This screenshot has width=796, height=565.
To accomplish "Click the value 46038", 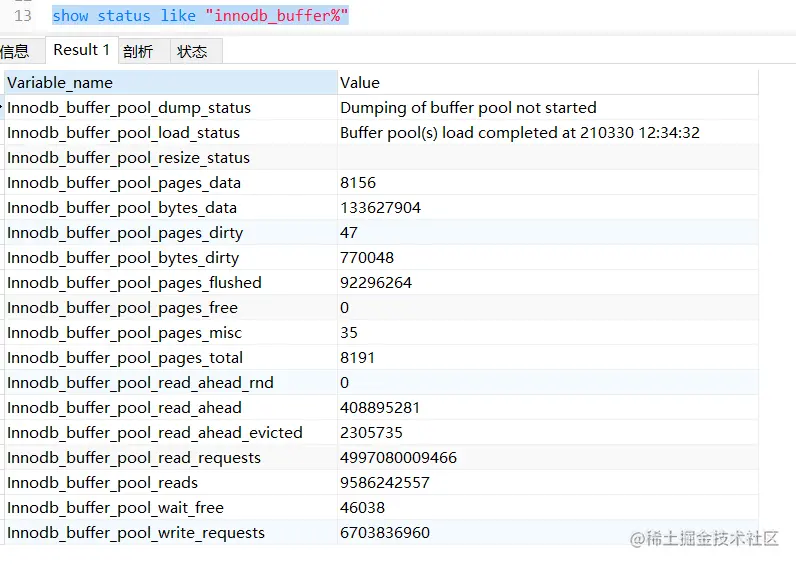I will pos(362,507).
